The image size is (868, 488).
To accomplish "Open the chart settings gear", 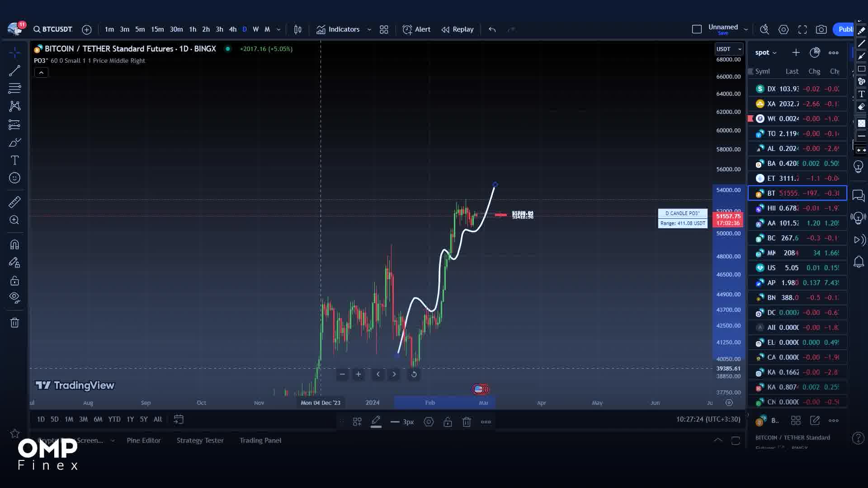I will click(x=783, y=29).
